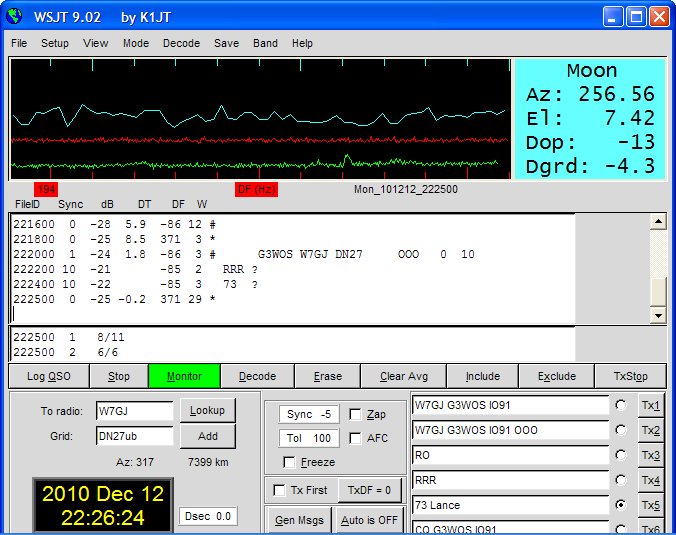This screenshot has width=676, height=535.
Task: Click the Include button
Action: pos(483,376)
